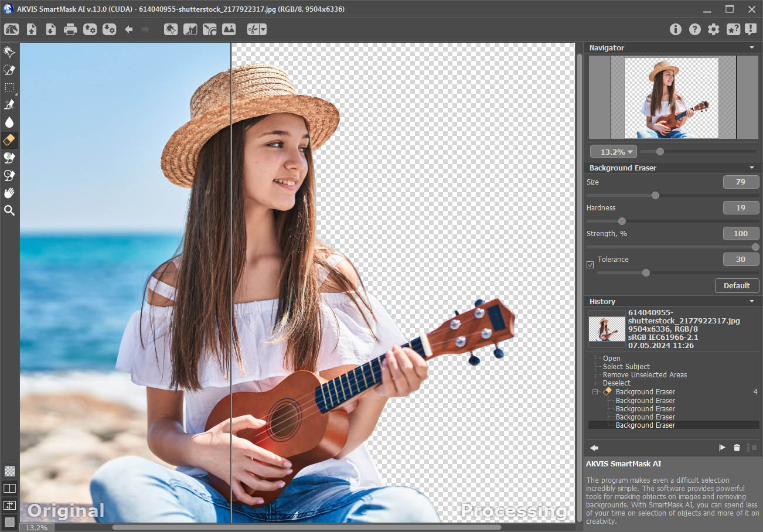Toggle the split before/after view mode
The image size is (763, 532).
[9, 488]
